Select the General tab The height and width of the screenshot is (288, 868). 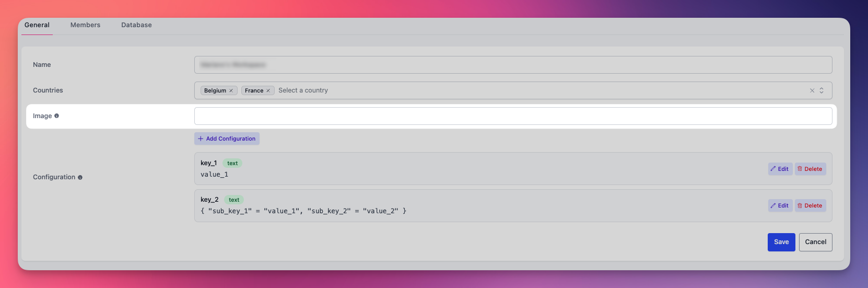pyautogui.click(x=37, y=25)
